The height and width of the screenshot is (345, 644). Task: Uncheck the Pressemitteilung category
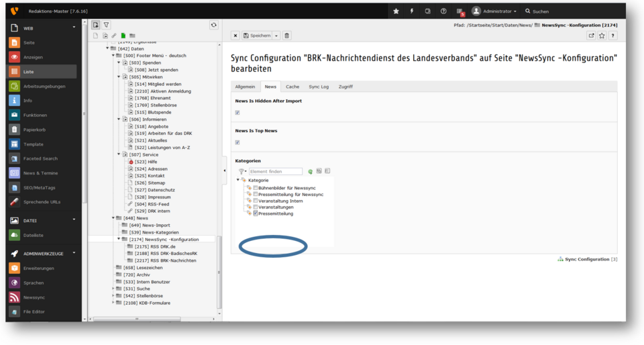pos(256,213)
